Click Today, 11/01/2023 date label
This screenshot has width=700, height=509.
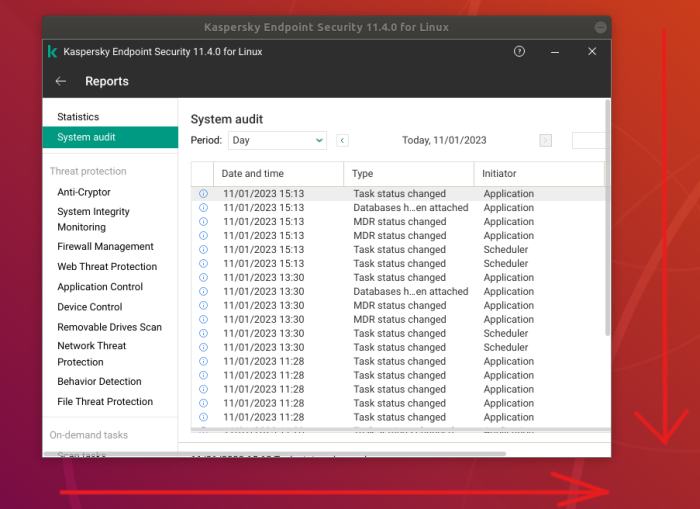[x=444, y=140]
